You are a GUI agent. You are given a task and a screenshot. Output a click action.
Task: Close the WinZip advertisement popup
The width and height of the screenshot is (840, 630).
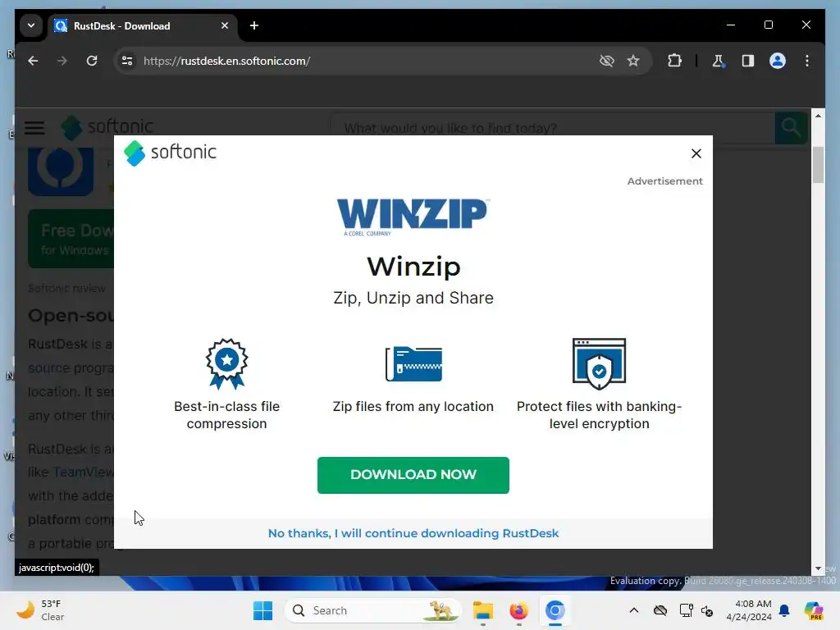point(696,153)
